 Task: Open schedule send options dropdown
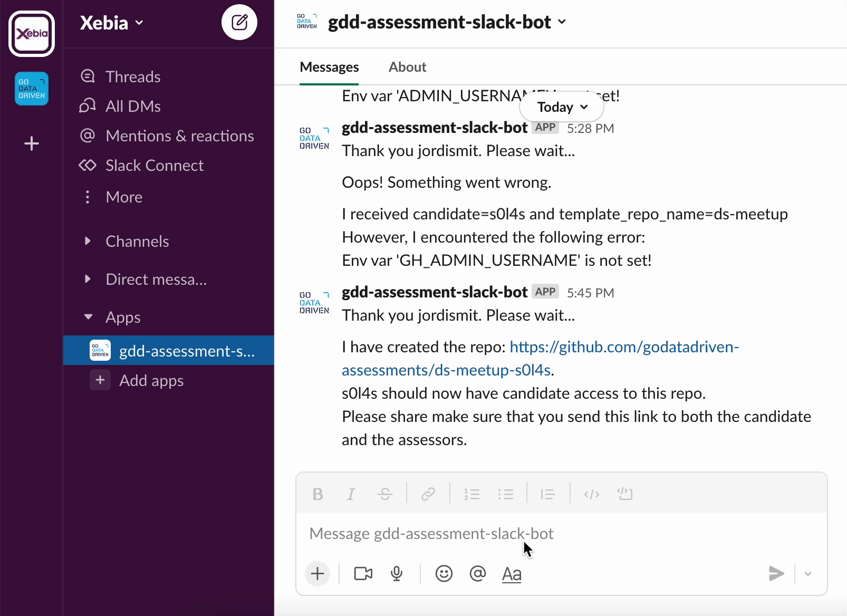808,574
